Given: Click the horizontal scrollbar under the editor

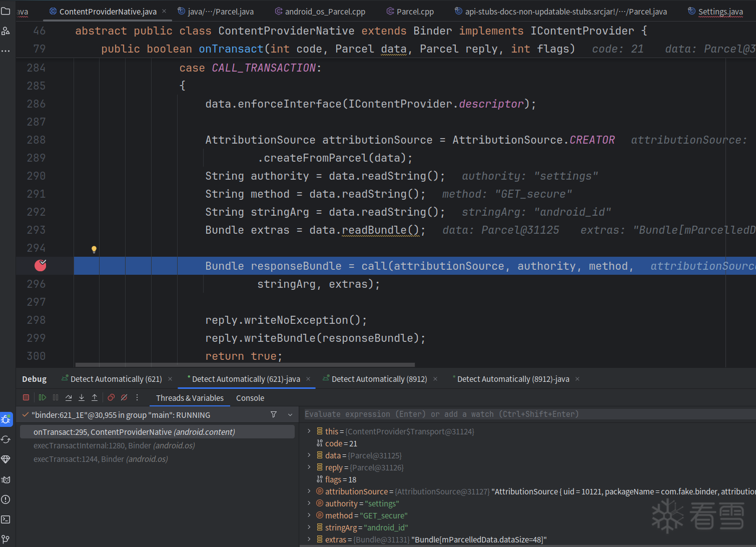Looking at the screenshot, I should [245, 365].
